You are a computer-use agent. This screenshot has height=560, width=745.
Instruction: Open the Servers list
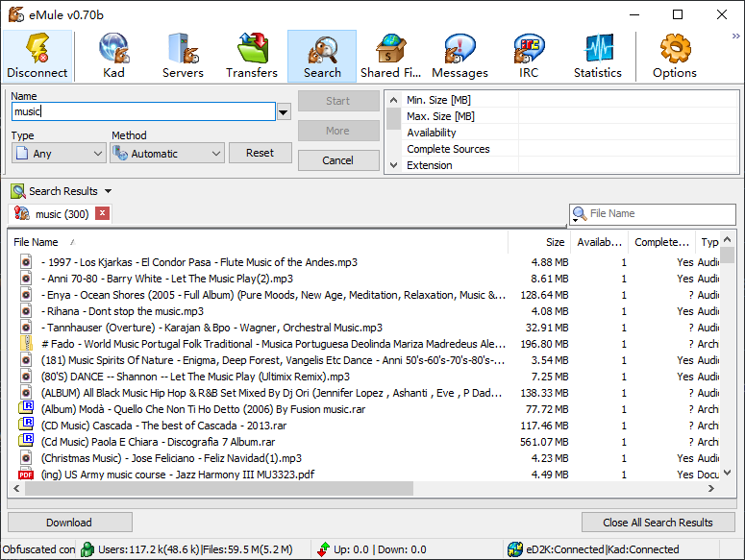click(x=183, y=56)
